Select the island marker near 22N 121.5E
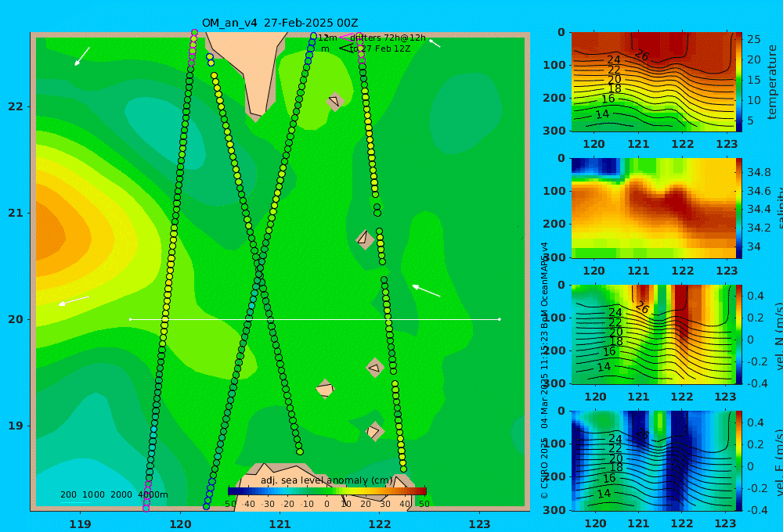Viewport: 783px width, 532px height. [x=335, y=102]
